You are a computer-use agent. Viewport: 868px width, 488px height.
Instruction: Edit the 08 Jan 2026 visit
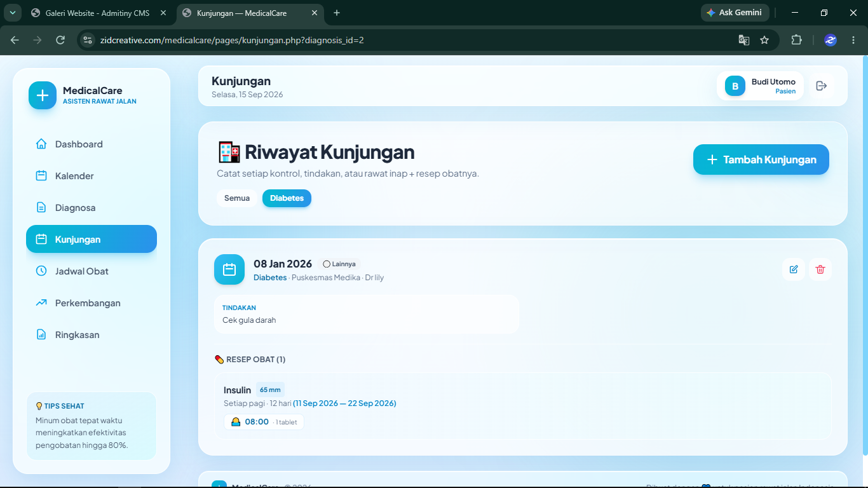point(794,269)
